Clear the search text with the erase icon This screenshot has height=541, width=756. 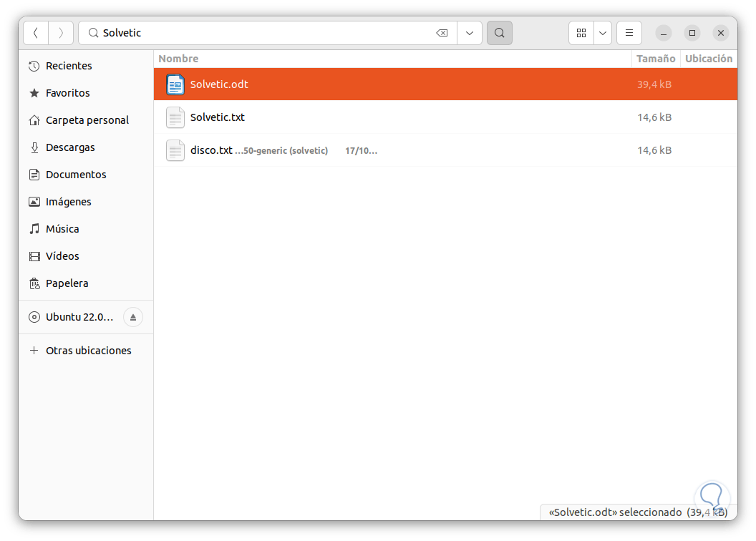tap(442, 33)
